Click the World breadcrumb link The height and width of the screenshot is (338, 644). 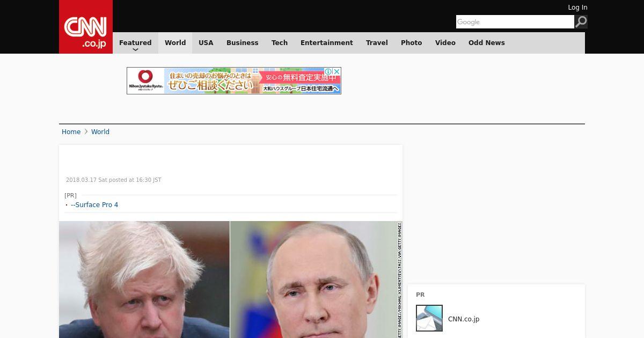coord(100,132)
